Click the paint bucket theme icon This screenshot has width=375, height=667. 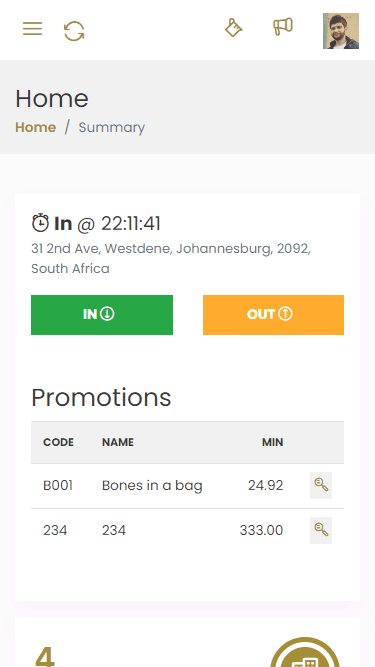[233, 28]
